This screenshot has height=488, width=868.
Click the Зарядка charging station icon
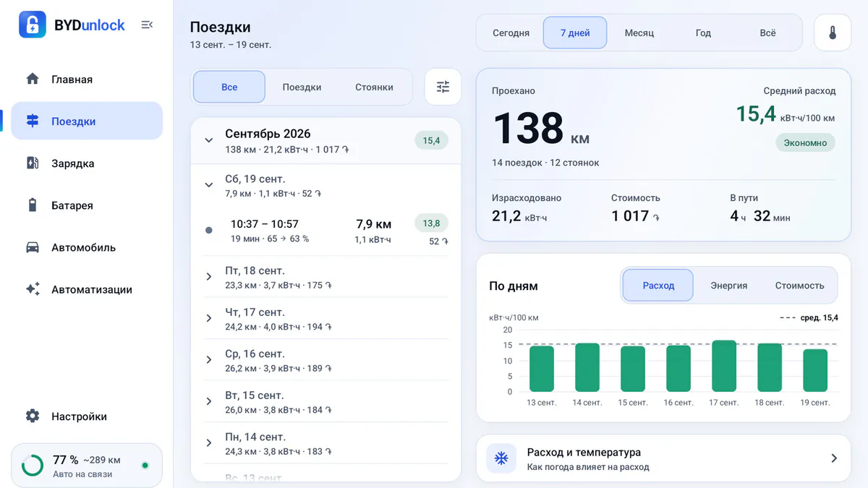33,163
